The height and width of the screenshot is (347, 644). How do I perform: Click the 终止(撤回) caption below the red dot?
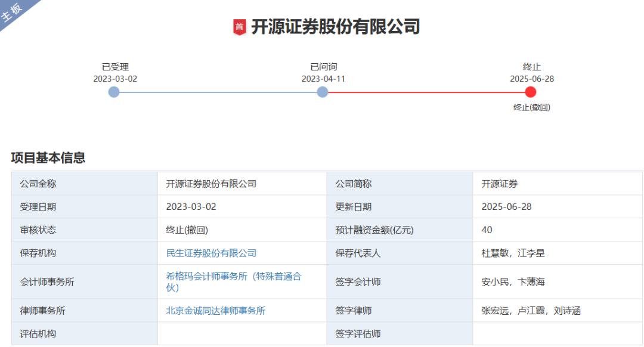click(532, 107)
